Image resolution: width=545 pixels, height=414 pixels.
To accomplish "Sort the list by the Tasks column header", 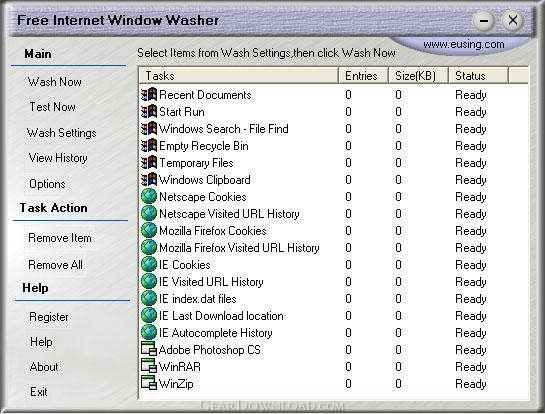I will click(x=239, y=75).
